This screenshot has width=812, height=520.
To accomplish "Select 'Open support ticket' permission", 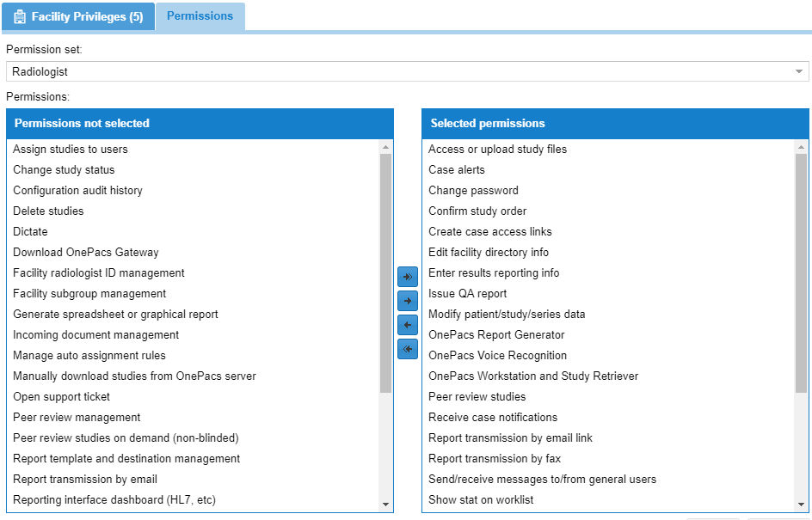I will click(62, 397).
